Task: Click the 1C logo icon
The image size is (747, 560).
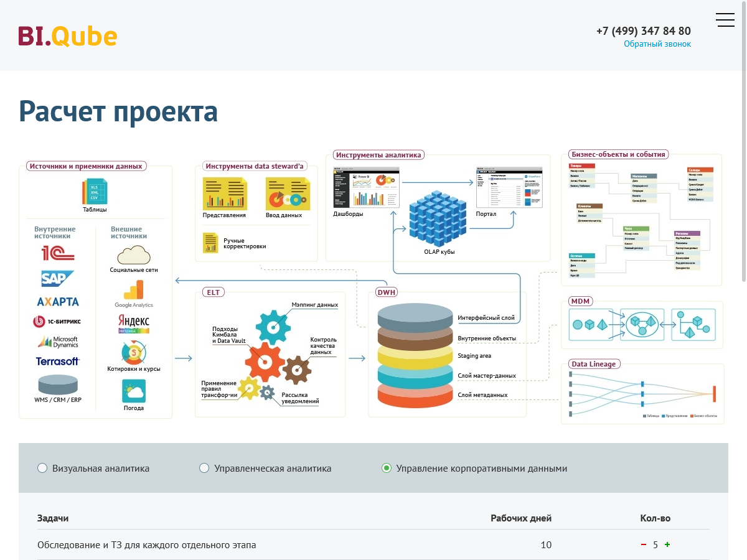Action: click(x=57, y=253)
